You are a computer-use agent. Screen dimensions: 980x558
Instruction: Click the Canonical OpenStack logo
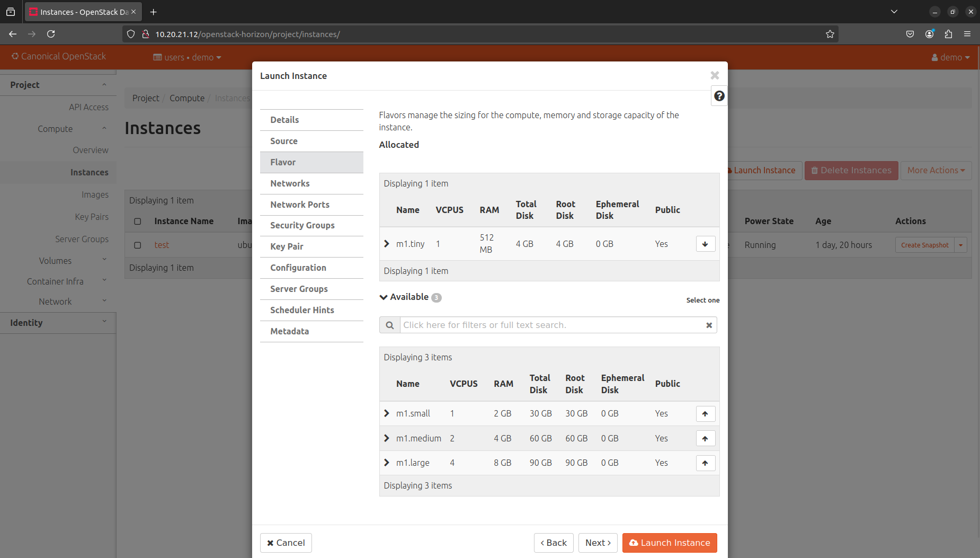click(x=59, y=56)
